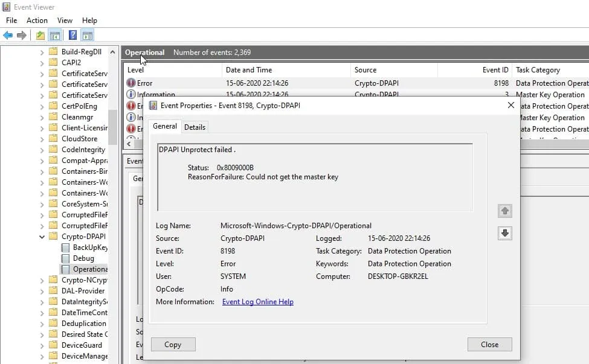This screenshot has width=589, height=364.
Task: Select the Operational log in the tree
Action: click(x=90, y=269)
